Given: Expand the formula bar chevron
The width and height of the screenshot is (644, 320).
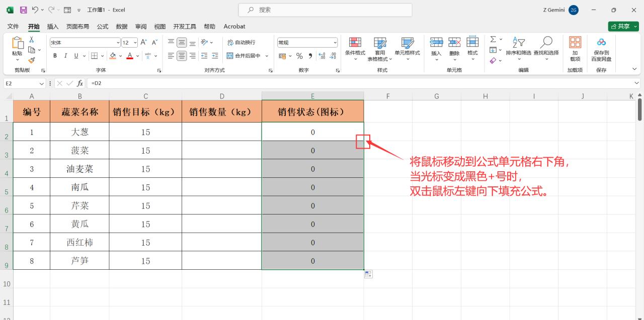Looking at the screenshot, I should [x=637, y=83].
